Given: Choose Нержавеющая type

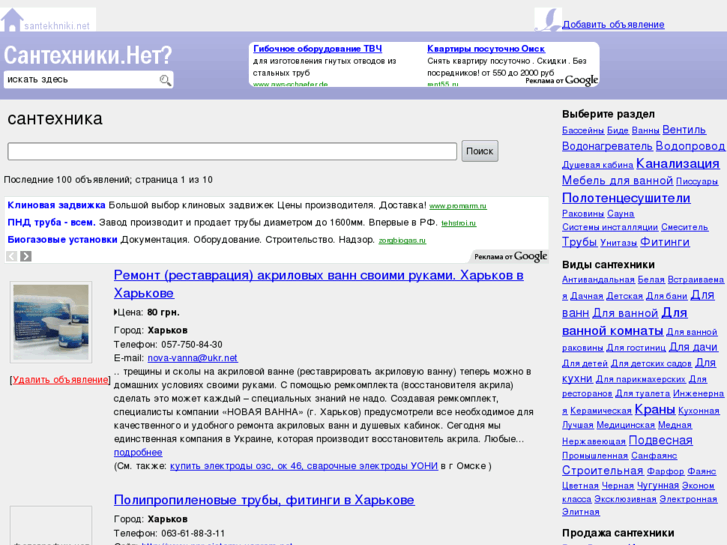Looking at the screenshot, I should (594, 442).
